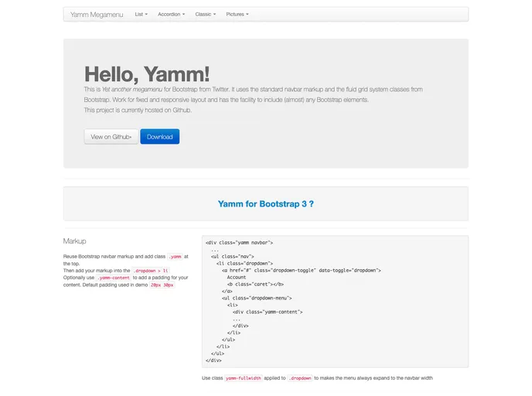Click the Account line in code block

point(237,277)
